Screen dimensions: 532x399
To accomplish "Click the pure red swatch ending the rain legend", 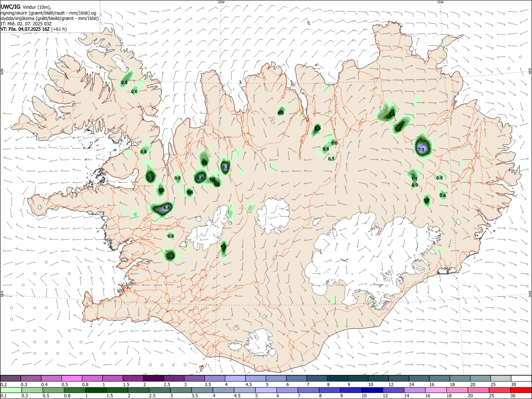I will 522,390.
